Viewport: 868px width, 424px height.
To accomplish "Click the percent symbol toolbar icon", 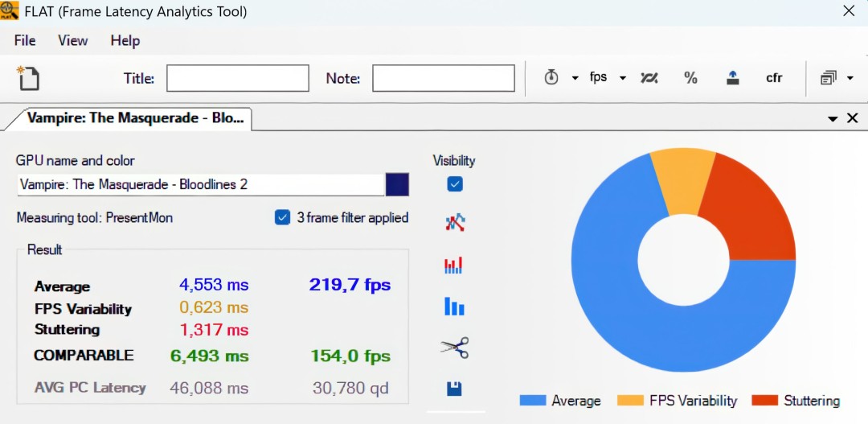I will coord(690,78).
